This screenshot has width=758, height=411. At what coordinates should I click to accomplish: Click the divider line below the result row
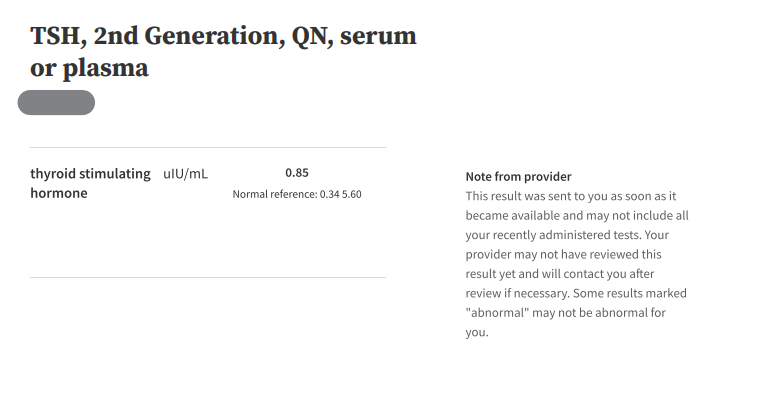[207, 277]
